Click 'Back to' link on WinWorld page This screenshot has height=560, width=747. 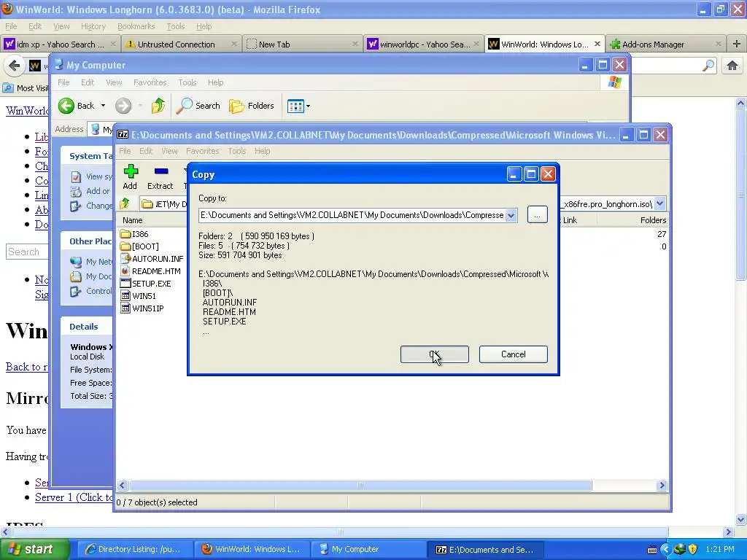[x=27, y=367]
